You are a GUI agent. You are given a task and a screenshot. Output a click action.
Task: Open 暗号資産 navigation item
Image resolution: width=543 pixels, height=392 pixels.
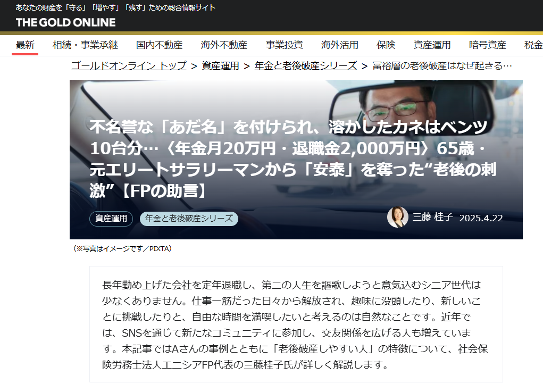[x=488, y=45]
